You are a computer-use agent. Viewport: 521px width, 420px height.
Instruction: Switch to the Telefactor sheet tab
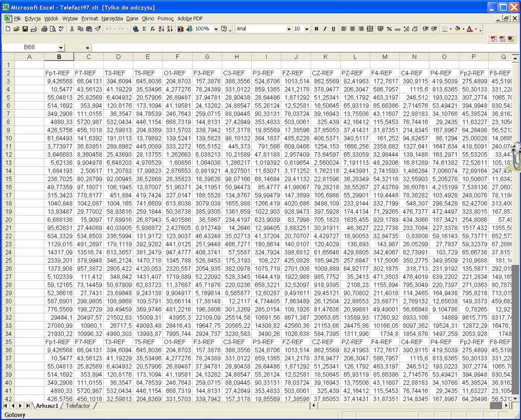[x=78, y=406]
